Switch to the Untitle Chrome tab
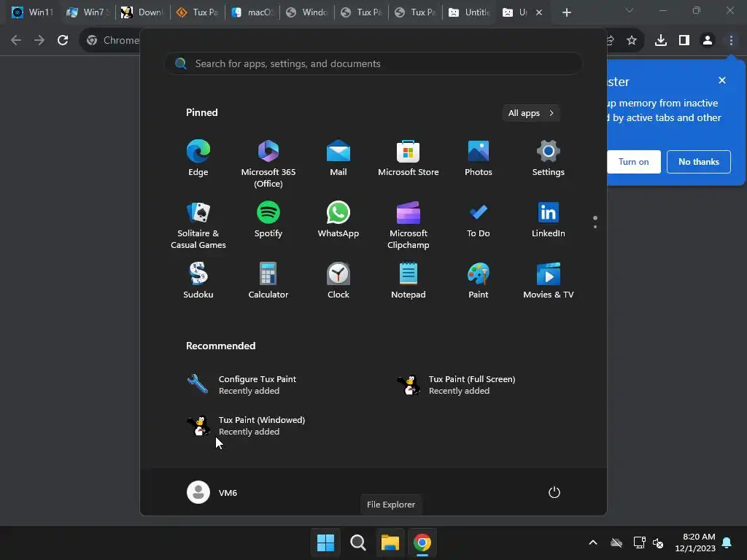Screen dimensions: 747x560 click(x=469, y=12)
